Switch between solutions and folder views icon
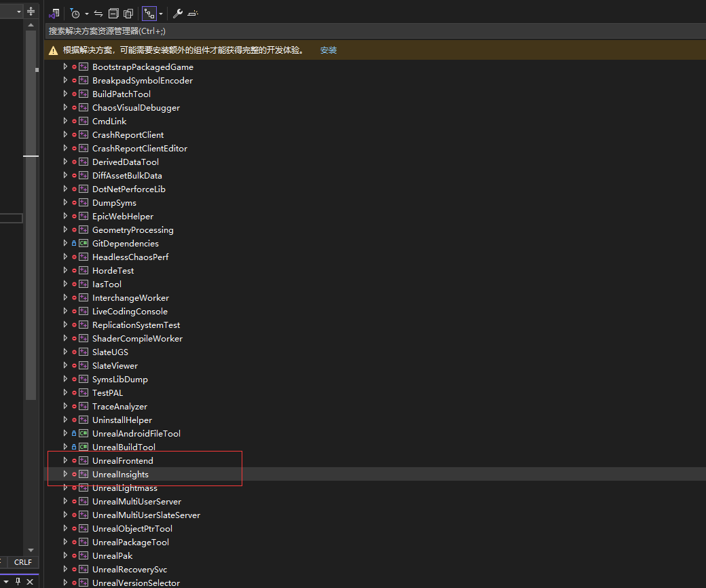Screen dimensions: 706x588 [x=54, y=14]
